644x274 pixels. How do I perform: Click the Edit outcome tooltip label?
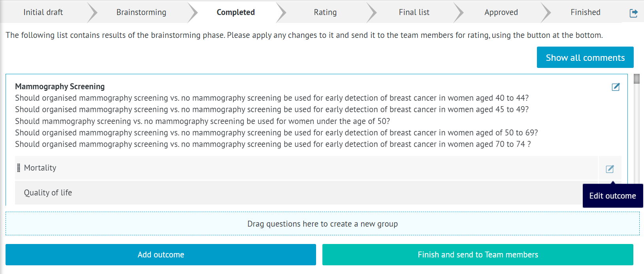coord(612,195)
